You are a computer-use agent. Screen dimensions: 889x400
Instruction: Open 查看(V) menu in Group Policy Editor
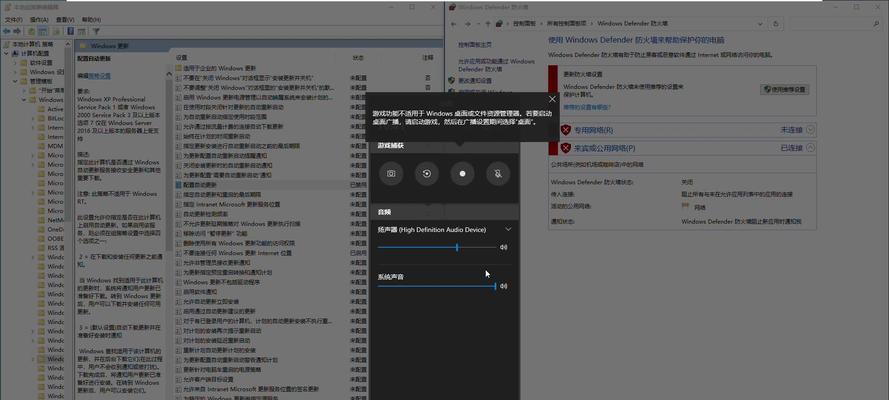tap(65, 20)
